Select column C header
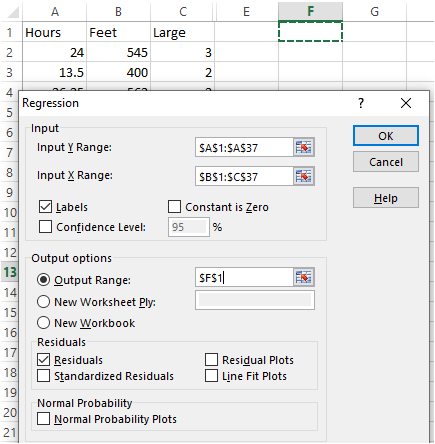The image size is (435, 444). [183, 12]
